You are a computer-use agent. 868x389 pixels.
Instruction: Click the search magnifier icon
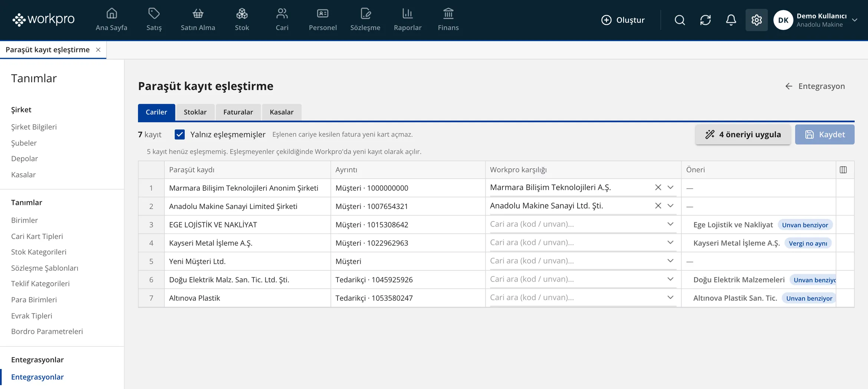(680, 20)
